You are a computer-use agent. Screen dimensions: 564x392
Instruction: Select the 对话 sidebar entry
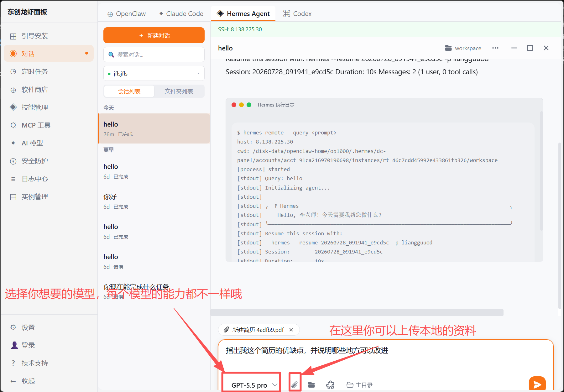pyautogui.click(x=49, y=54)
